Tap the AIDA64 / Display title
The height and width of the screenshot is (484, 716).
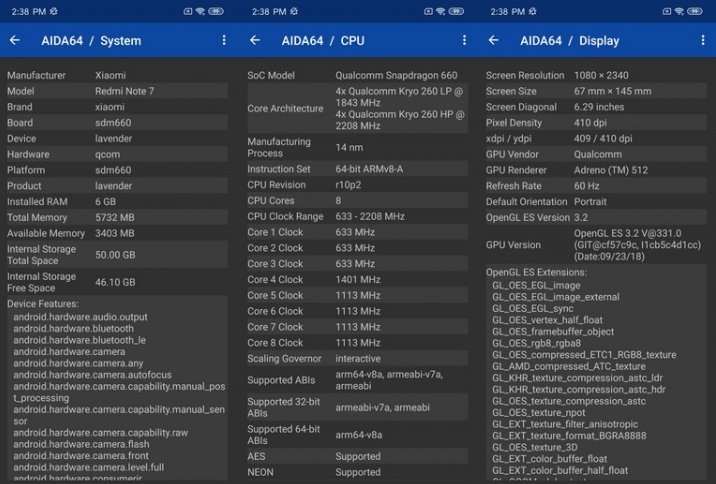click(570, 41)
